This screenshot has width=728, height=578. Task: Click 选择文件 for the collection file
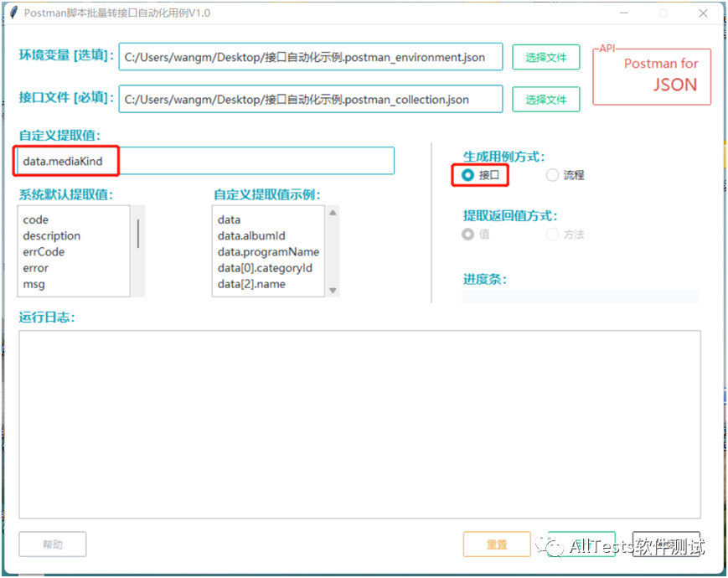tap(546, 100)
